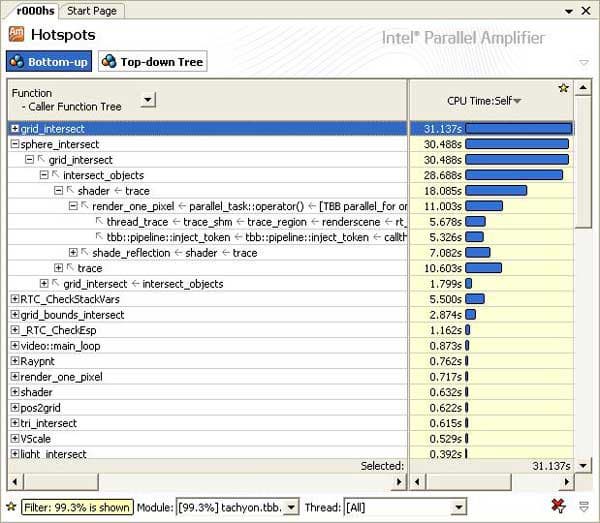
Task: Click the 10.603s trace time value
Action: [443, 268]
